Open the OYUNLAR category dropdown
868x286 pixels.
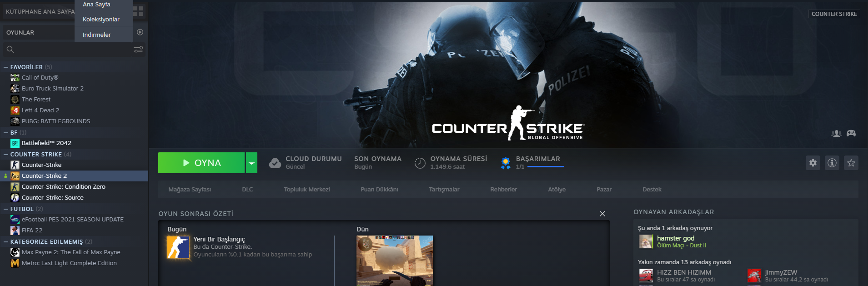click(39, 32)
